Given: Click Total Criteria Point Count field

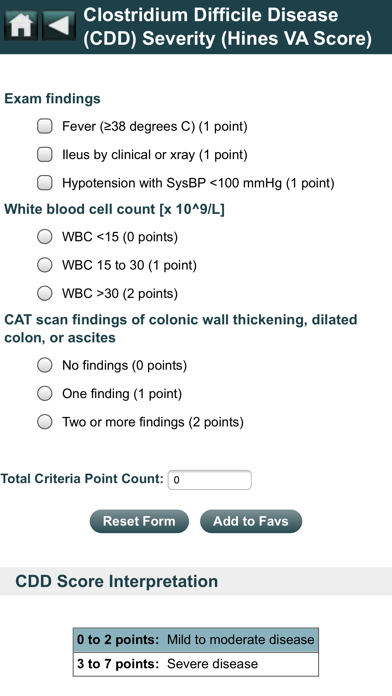Looking at the screenshot, I should click(210, 480).
